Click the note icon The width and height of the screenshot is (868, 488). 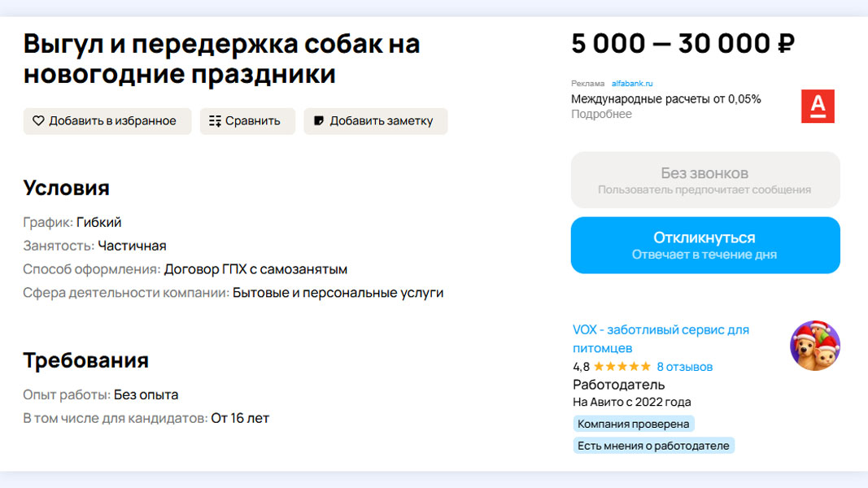[319, 121]
